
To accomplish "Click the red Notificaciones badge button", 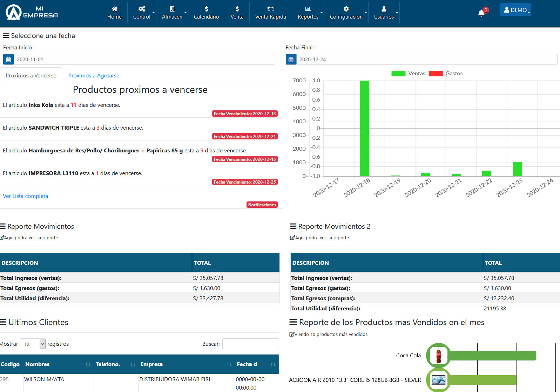I will (x=262, y=205).
